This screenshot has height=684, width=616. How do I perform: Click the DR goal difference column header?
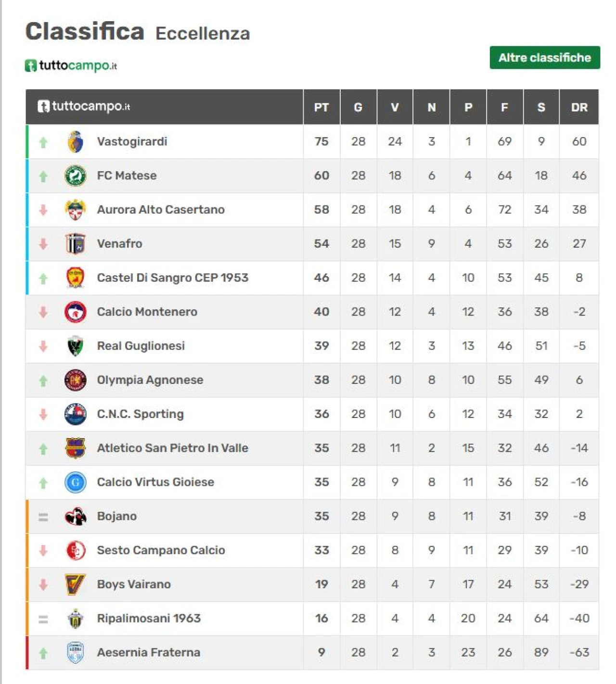(579, 107)
